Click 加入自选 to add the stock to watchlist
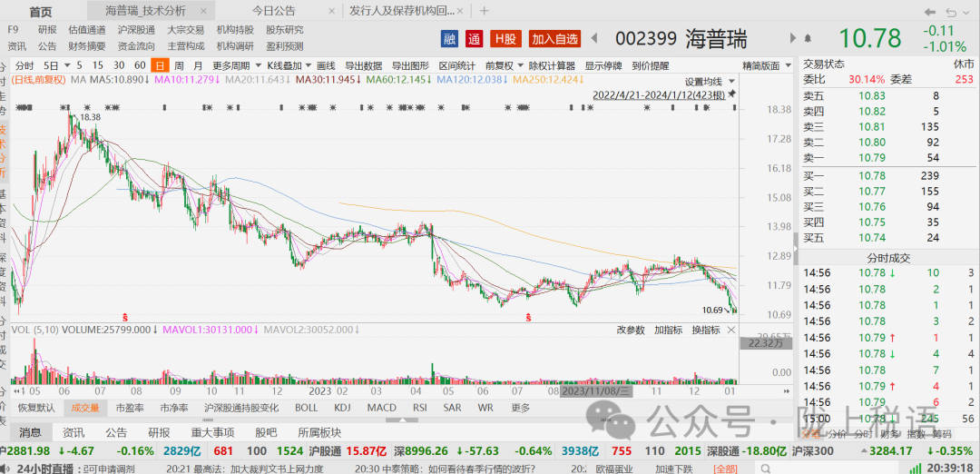The image size is (980, 474). point(555,39)
